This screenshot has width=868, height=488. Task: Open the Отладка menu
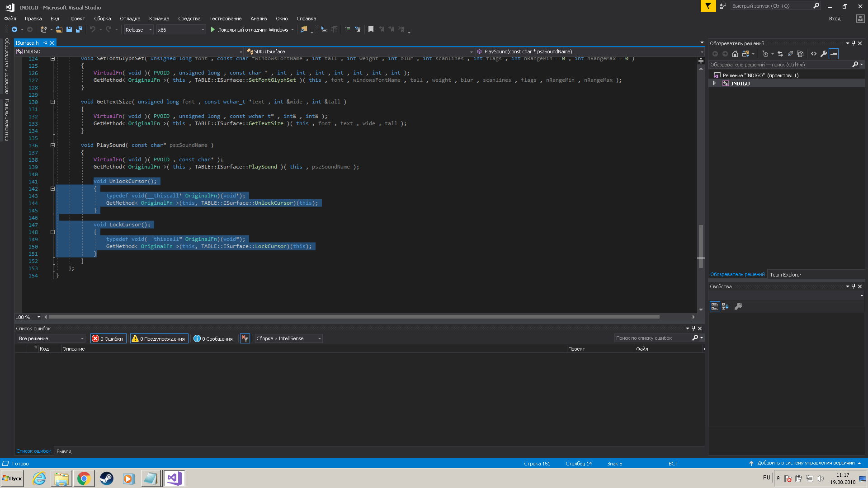point(130,19)
